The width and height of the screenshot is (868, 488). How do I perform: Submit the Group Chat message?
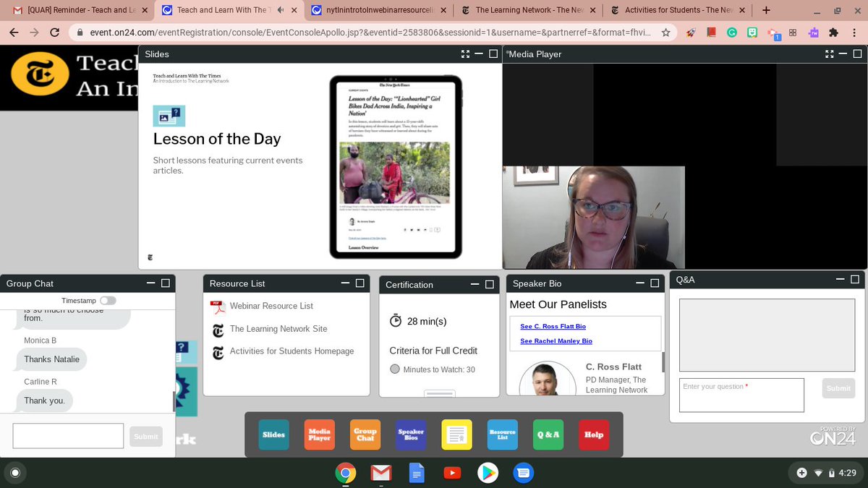tap(145, 436)
